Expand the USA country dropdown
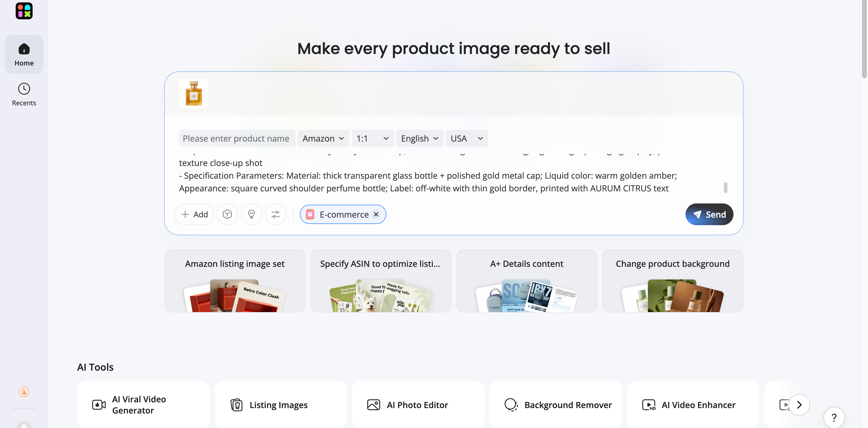Image resolution: width=868 pixels, height=428 pixels. click(467, 138)
